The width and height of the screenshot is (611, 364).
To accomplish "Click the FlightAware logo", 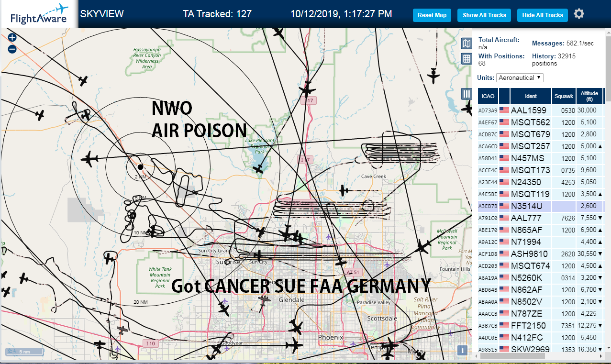I will click(39, 14).
